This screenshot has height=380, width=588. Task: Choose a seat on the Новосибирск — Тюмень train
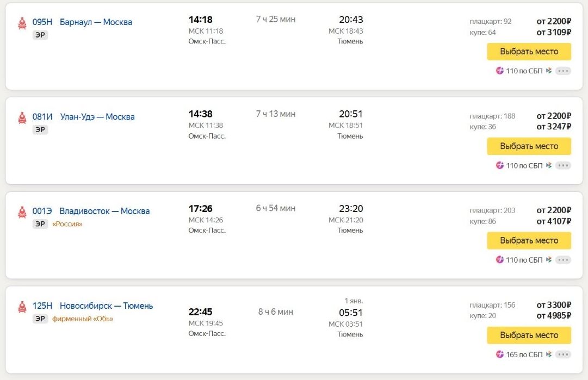click(x=529, y=335)
